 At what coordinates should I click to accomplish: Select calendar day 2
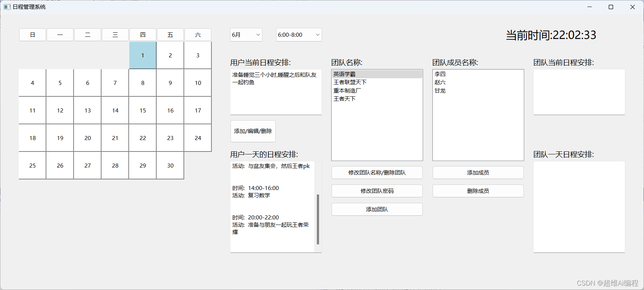170,56
